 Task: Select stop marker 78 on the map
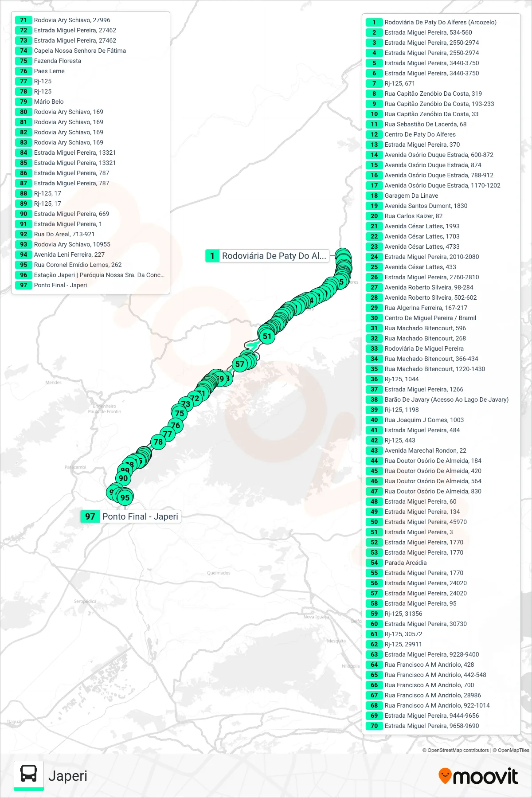158,442
